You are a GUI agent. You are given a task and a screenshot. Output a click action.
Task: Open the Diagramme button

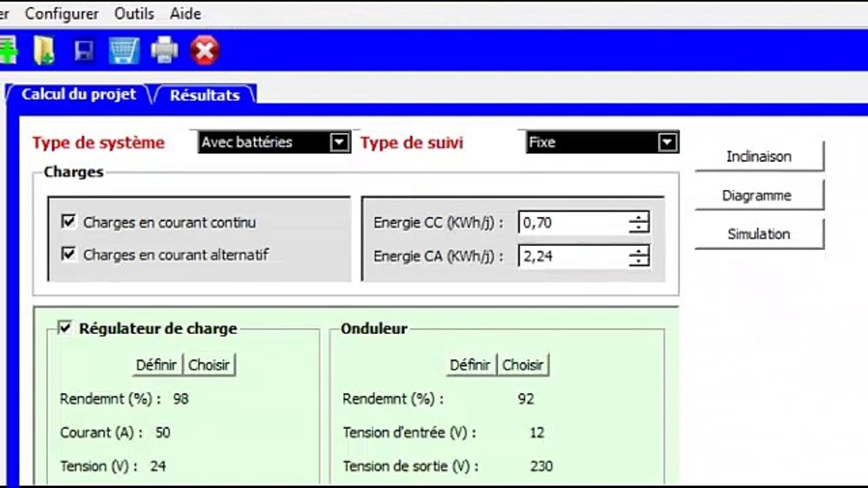coord(759,195)
